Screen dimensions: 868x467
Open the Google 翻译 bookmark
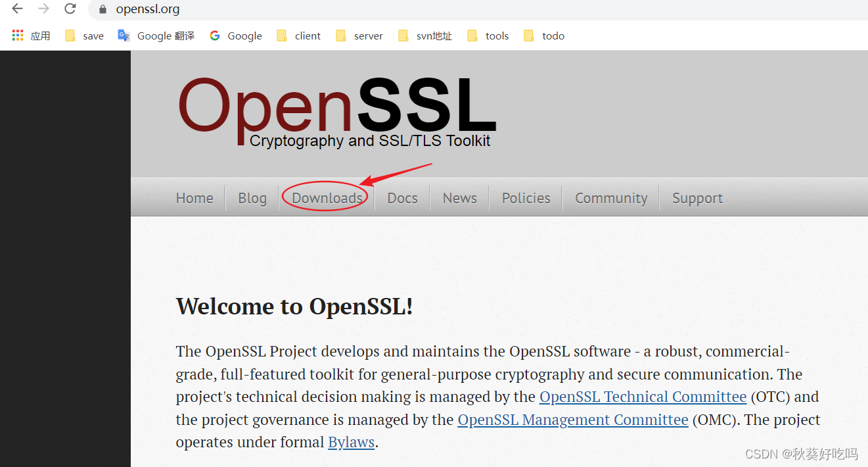click(x=156, y=36)
